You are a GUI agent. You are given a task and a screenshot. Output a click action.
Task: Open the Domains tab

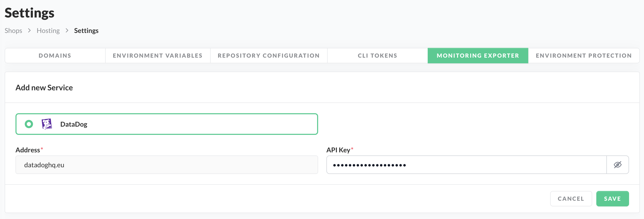(x=55, y=56)
